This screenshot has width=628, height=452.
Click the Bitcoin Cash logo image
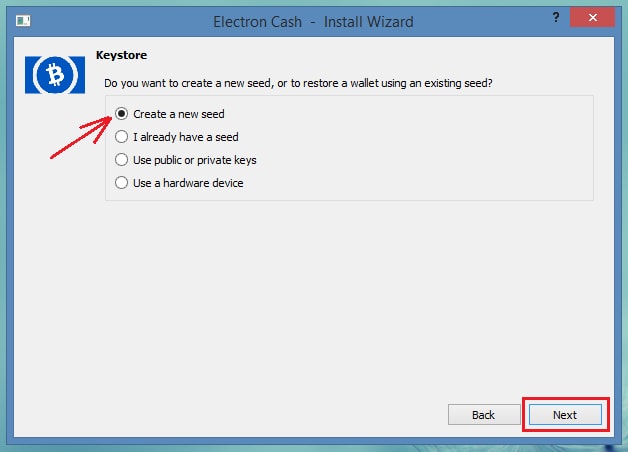(x=55, y=75)
